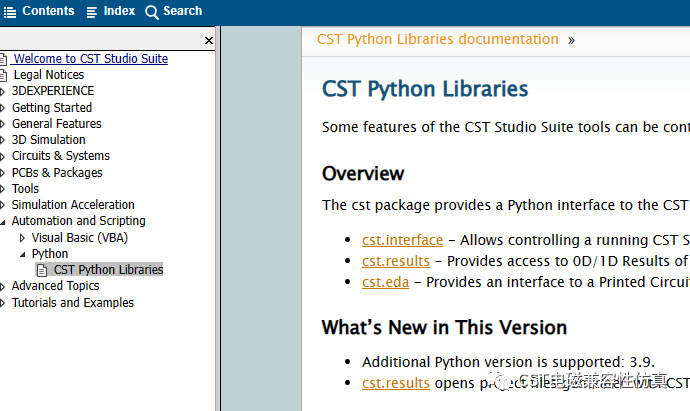Open cst.results link under What's New

click(x=396, y=383)
